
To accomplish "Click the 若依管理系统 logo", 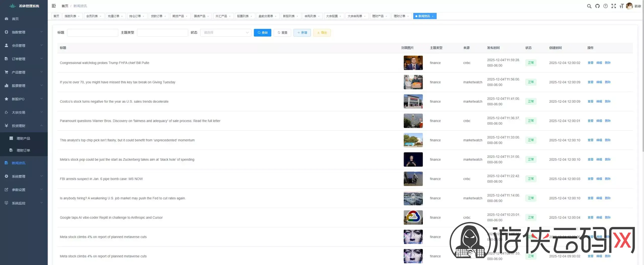I will 24,6.
